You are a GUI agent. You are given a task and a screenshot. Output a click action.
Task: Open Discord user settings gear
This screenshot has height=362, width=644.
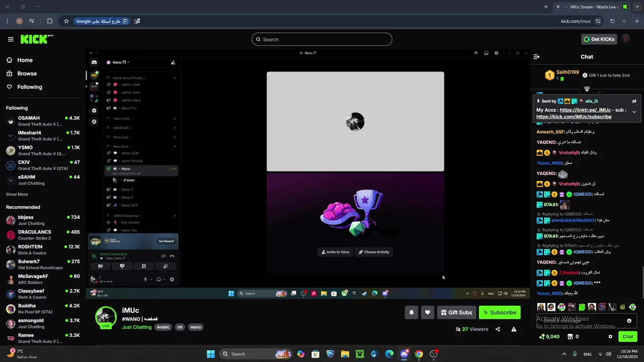point(172,280)
